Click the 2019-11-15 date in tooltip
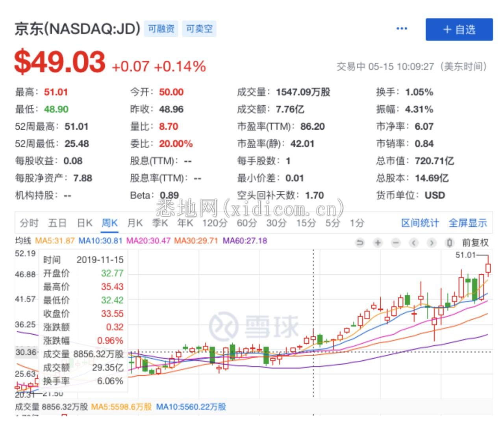The width and height of the screenshot is (504, 421). (100, 260)
